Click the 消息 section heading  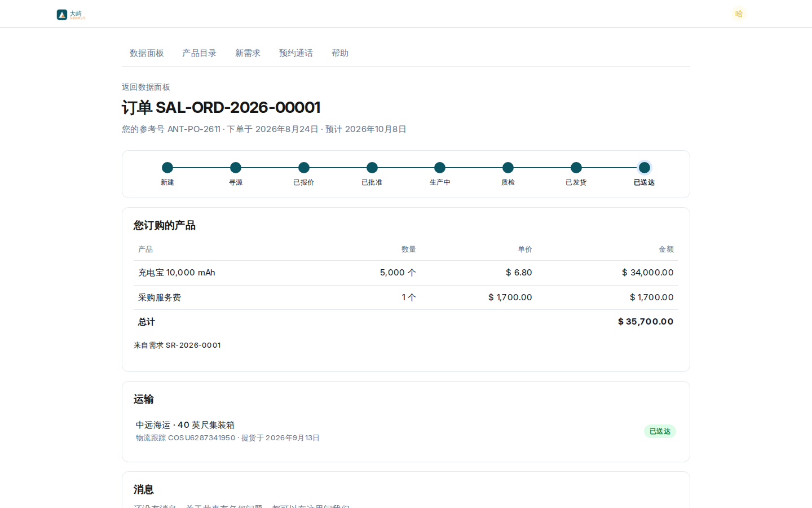[144, 489]
